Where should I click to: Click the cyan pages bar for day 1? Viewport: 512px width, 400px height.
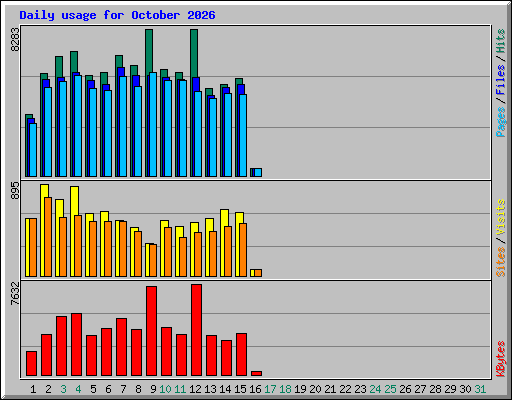tap(33, 150)
